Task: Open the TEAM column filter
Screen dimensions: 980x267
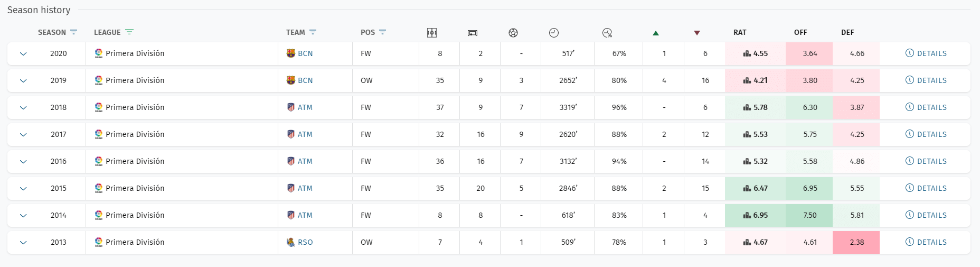Action: click(313, 32)
